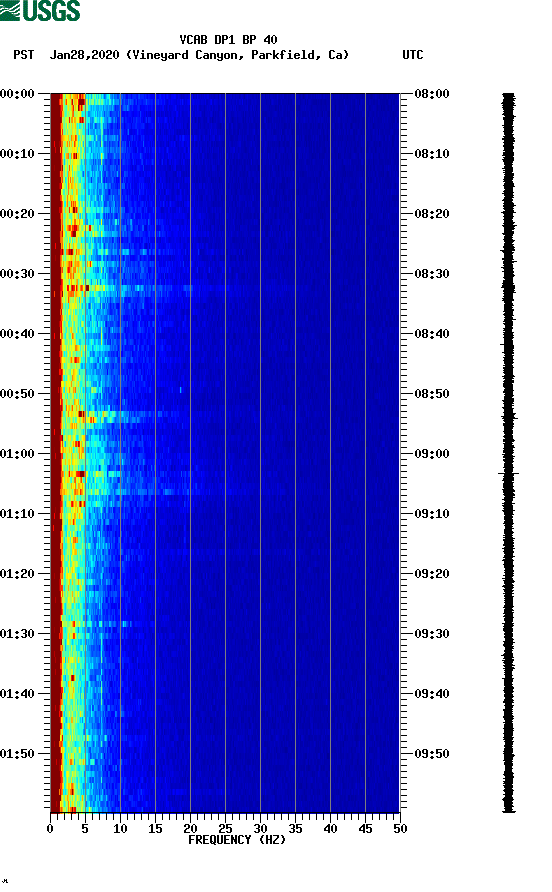Click the 20 Hz frequency axis label
This screenshot has width=552, height=892.
coord(190,829)
